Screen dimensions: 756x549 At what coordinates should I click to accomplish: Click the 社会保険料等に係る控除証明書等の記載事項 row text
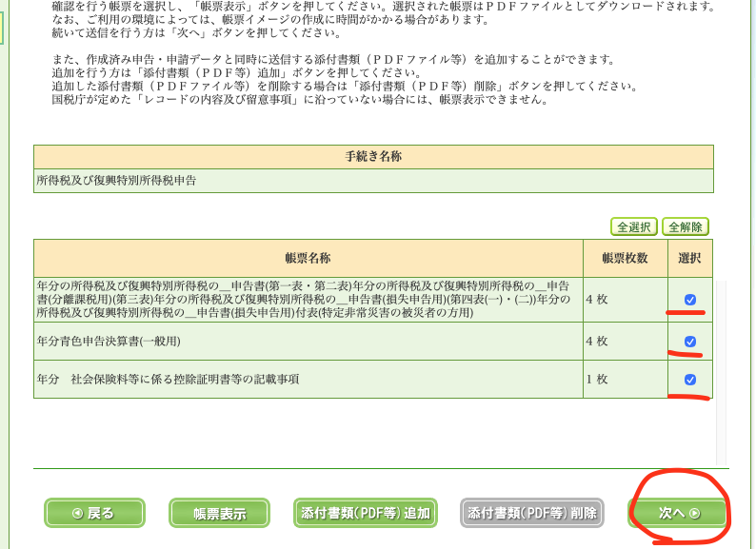168,380
